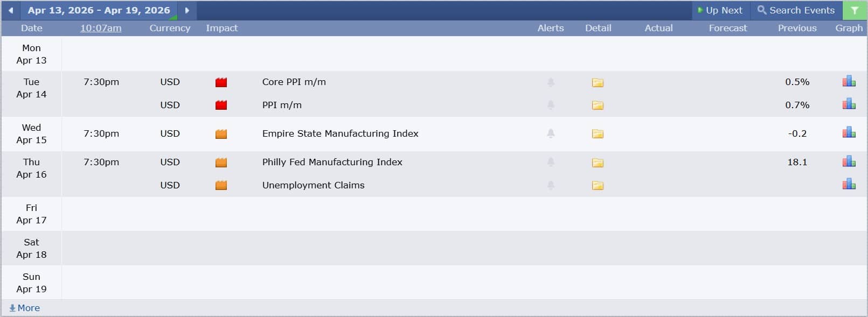Screen dimensions: 868x317
Task: Click orange impact icon for Unemployment Claims
Action: [221, 185]
